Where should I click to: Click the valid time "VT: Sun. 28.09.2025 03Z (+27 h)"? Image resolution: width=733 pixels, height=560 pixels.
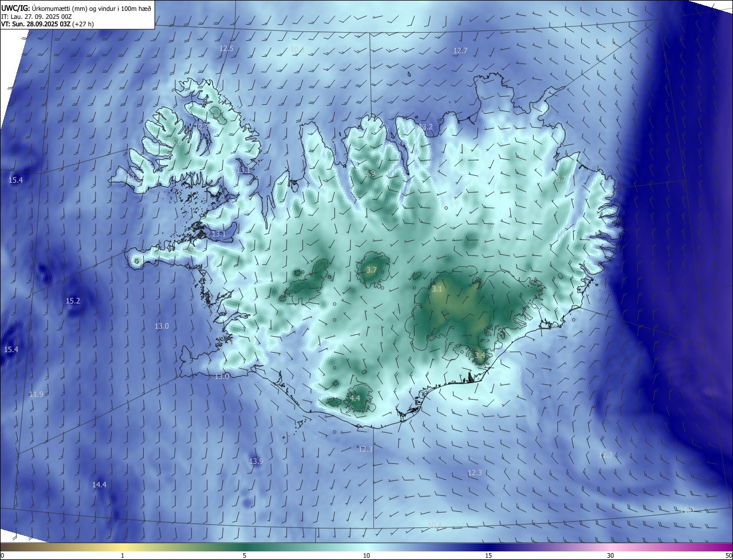pos(48,24)
